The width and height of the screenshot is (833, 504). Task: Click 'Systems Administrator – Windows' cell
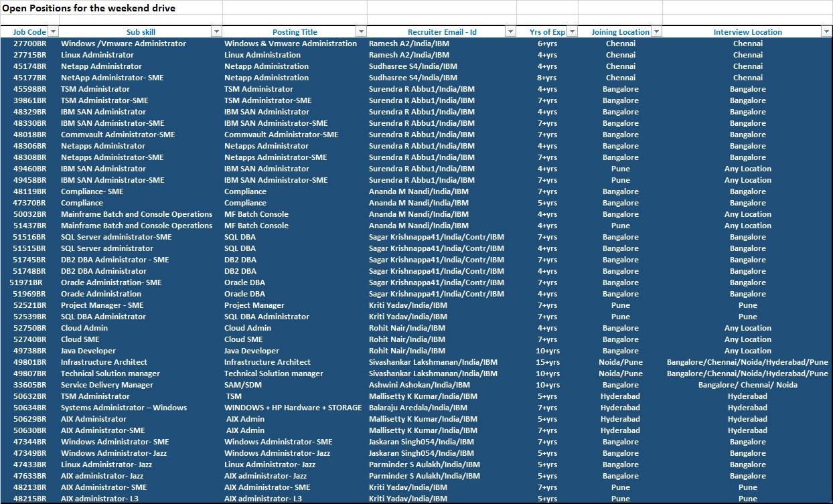tap(123, 408)
